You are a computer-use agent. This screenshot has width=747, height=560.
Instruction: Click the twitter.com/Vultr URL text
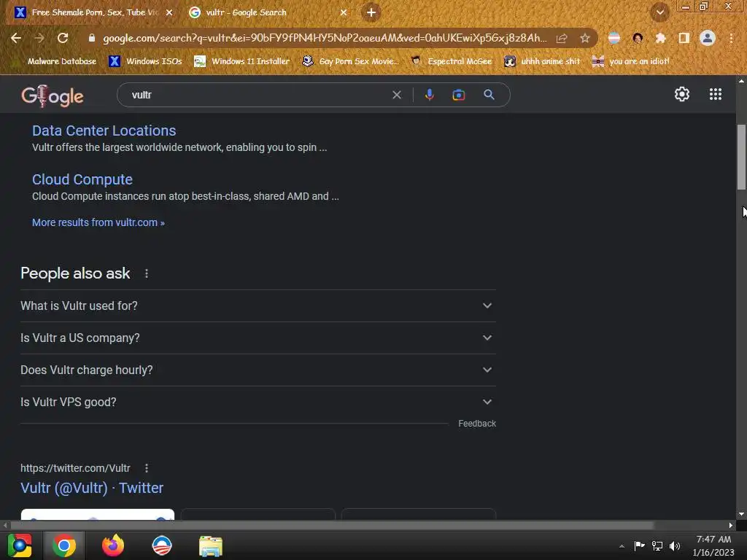pyautogui.click(x=75, y=468)
